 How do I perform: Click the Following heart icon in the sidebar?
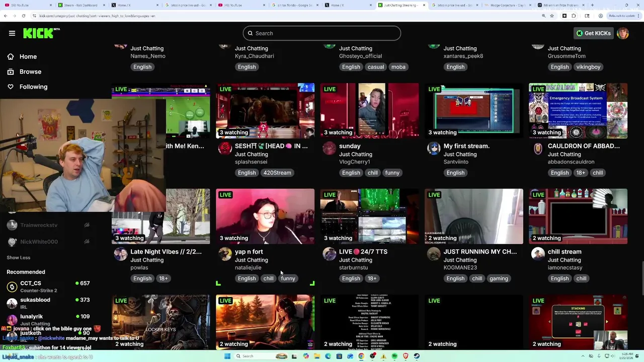[x=11, y=87]
